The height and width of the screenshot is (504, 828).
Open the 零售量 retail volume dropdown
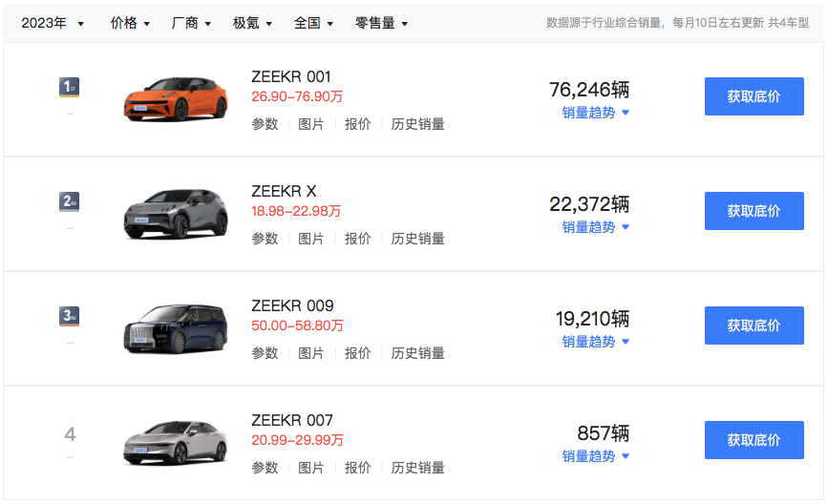coord(381,23)
